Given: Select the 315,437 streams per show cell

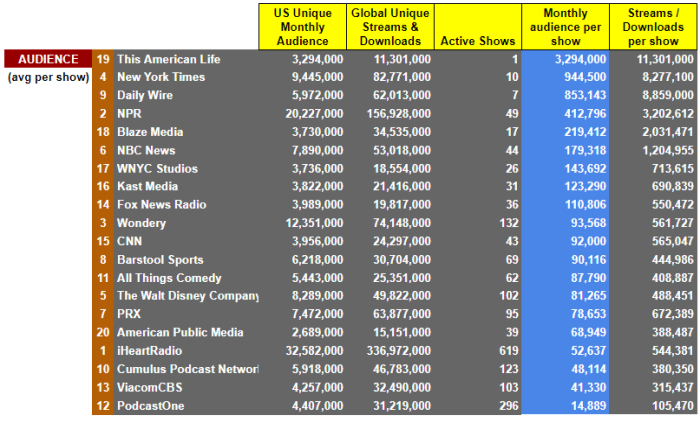Looking at the screenshot, I should pos(673,387).
